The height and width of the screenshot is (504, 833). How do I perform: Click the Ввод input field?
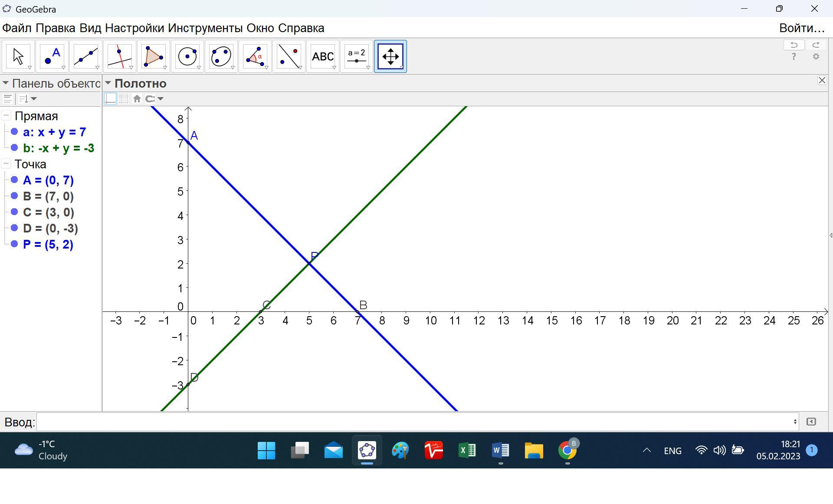pyautogui.click(x=416, y=422)
